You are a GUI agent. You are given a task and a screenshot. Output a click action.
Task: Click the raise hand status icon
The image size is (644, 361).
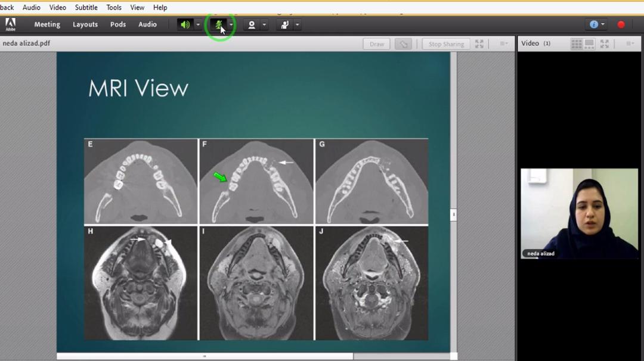[285, 24]
